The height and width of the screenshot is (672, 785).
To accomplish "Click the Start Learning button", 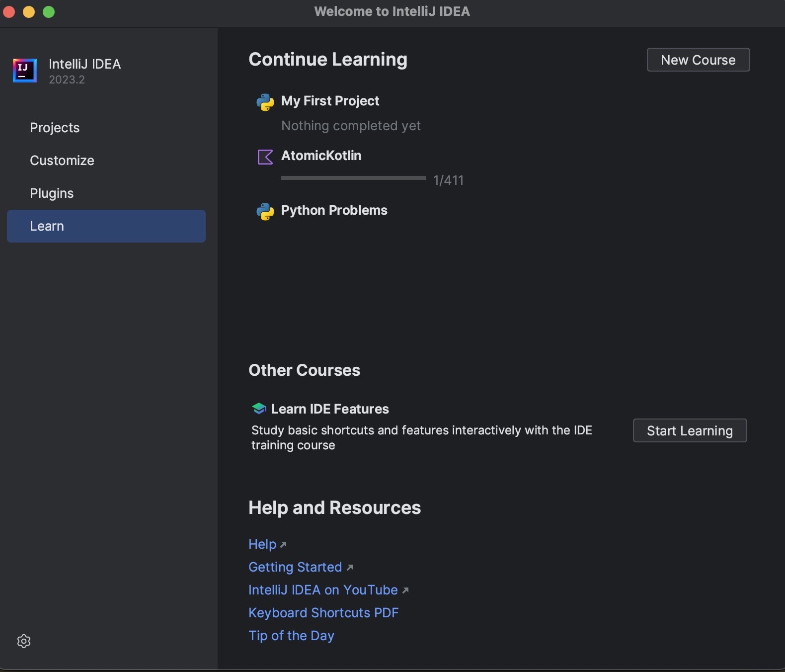I will tap(690, 430).
